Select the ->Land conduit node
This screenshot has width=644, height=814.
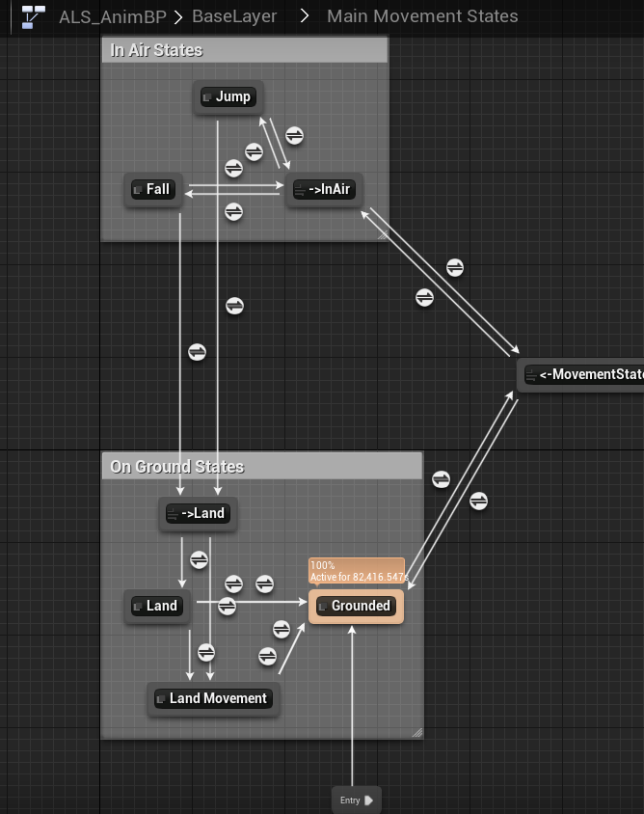(198, 513)
